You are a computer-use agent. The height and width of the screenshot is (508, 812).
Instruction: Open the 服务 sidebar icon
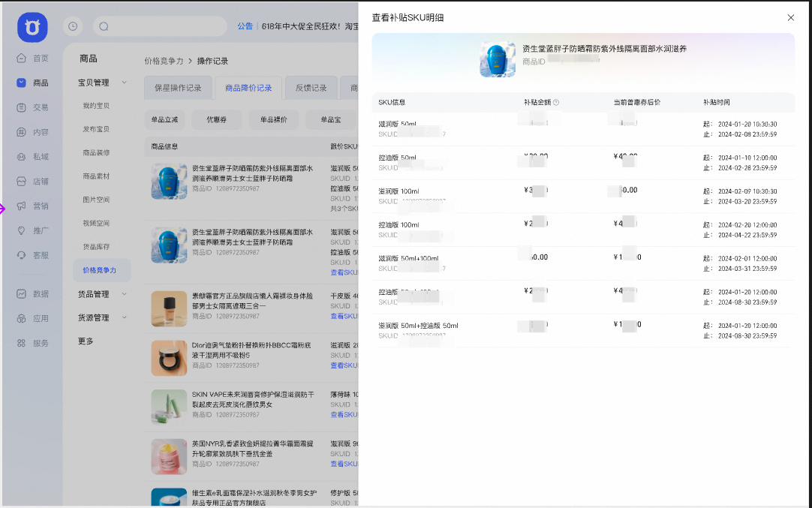[21, 343]
